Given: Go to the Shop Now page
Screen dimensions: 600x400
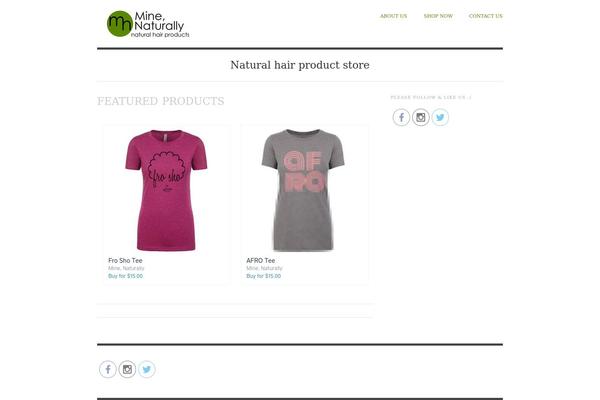Looking at the screenshot, I should [438, 16].
